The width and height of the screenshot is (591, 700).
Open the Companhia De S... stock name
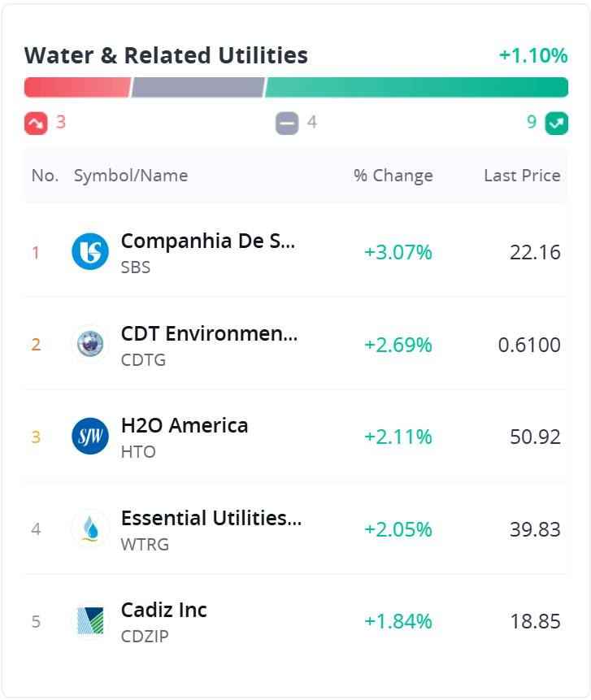[208, 241]
